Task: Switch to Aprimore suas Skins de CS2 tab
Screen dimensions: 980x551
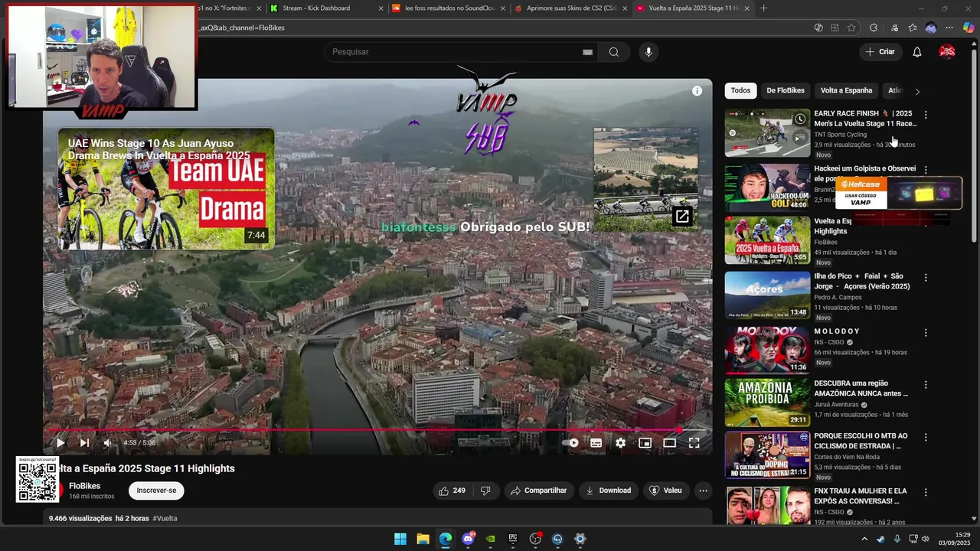Action: (x=570, y=8)
